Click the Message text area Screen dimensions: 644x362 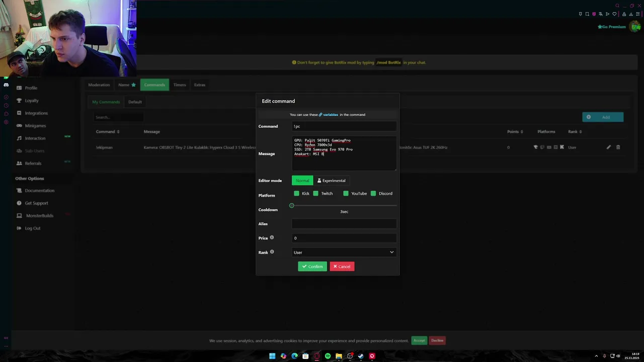pos(344,153)
